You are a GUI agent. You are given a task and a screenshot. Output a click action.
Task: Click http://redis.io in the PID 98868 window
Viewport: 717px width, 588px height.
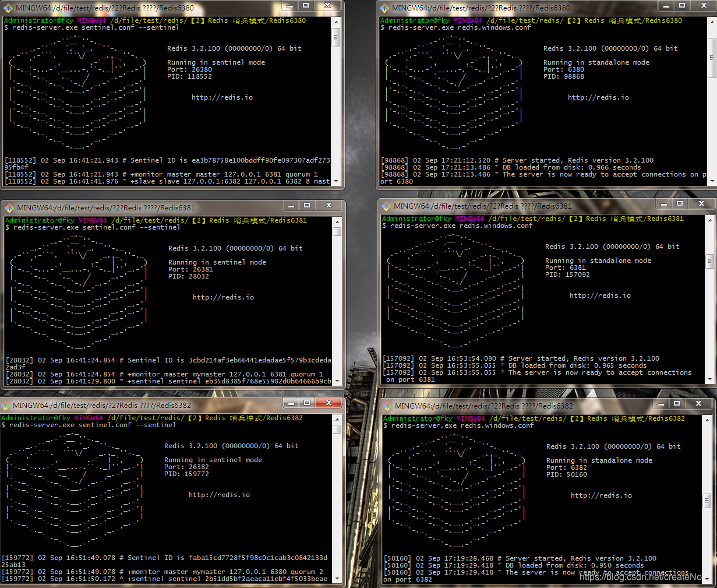598,97
